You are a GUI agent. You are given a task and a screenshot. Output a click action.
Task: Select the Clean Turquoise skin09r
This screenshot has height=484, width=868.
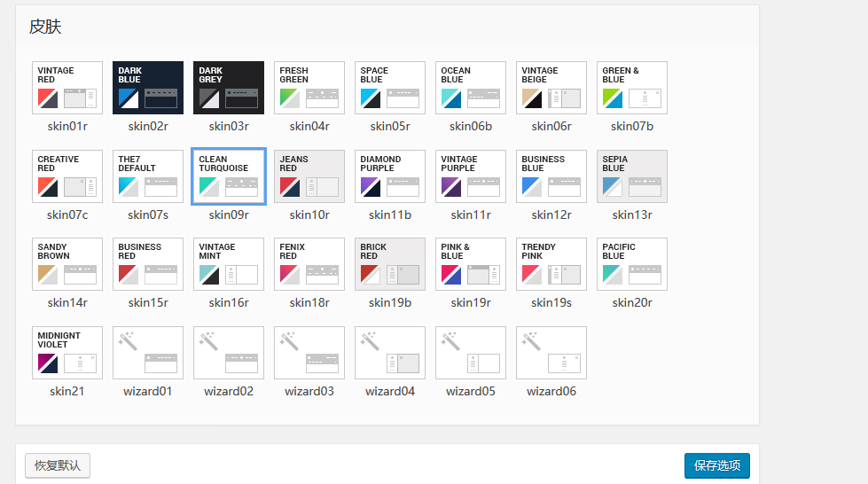(229, 176)
